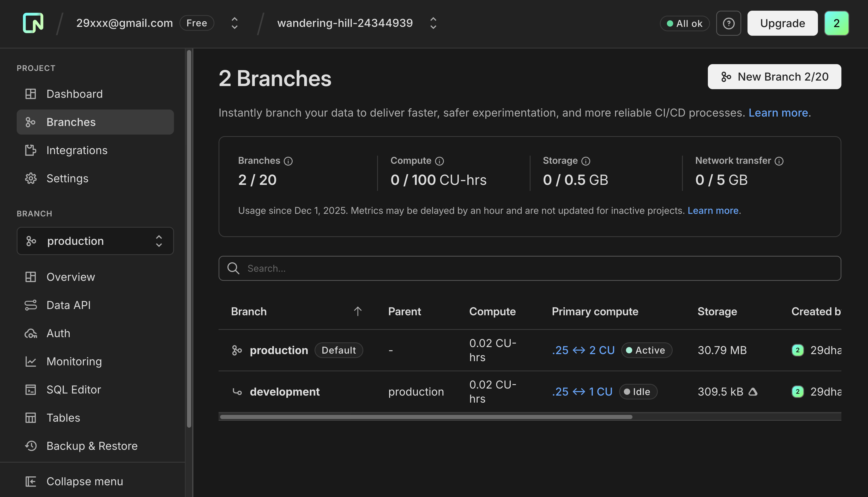Expand the account switcher chevrons
Screen dimensions: 868x497
[x=234, y=23]
